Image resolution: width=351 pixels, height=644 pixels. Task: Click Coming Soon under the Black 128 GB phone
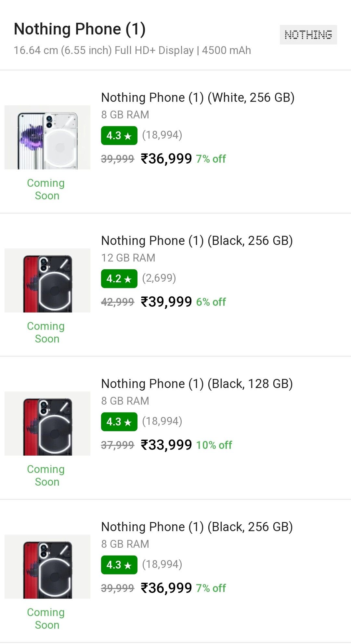point(46,476)
